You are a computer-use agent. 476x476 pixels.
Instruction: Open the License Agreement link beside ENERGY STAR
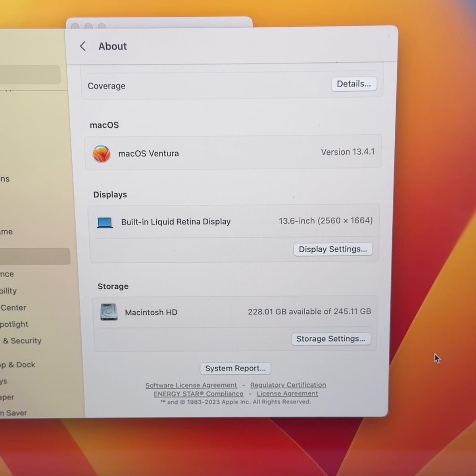coord(287,393)
